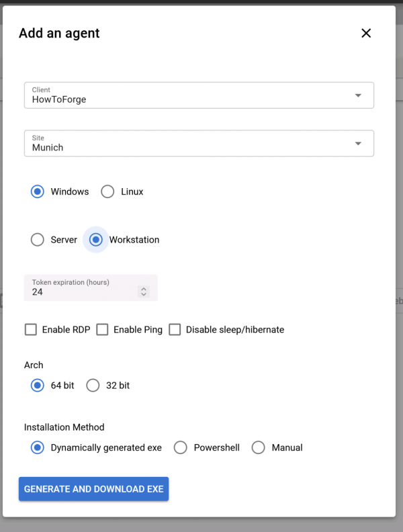Click the Token expiration hours field

coord(81,292)
